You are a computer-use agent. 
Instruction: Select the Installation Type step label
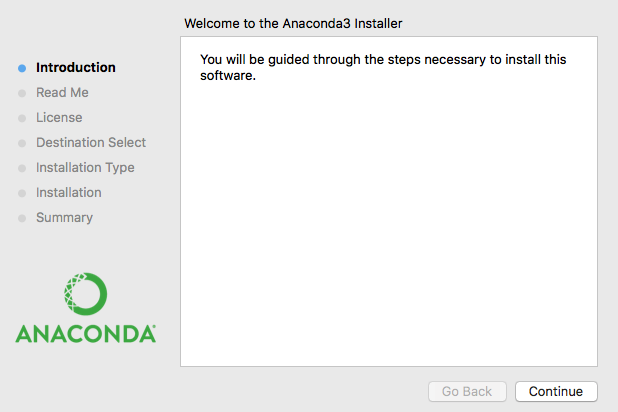pos(85,168)
